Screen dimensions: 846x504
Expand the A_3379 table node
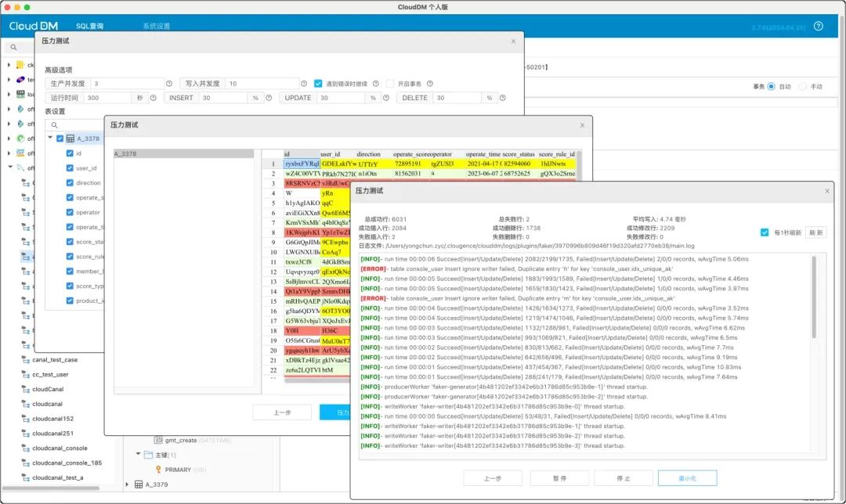click(128, 484)
